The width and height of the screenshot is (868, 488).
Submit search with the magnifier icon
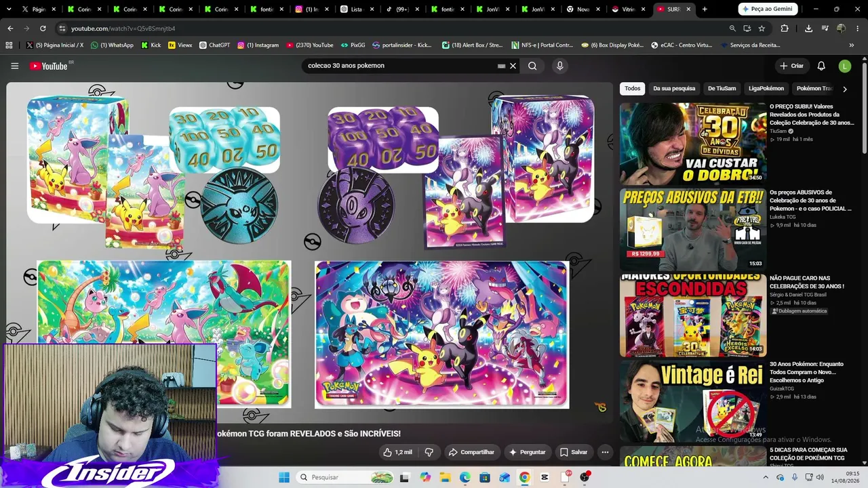532,66
